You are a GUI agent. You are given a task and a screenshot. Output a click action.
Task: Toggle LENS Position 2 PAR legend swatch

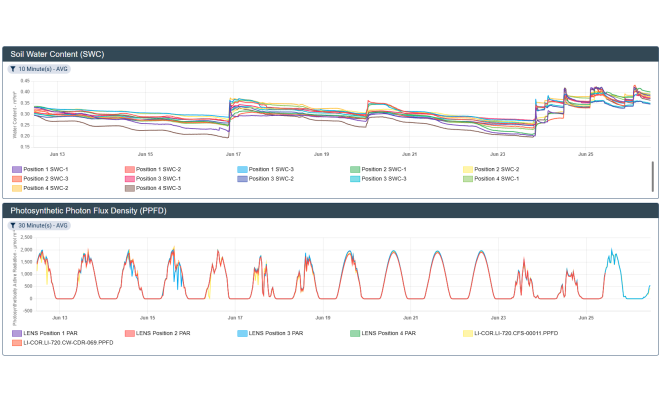click(130, 333)
